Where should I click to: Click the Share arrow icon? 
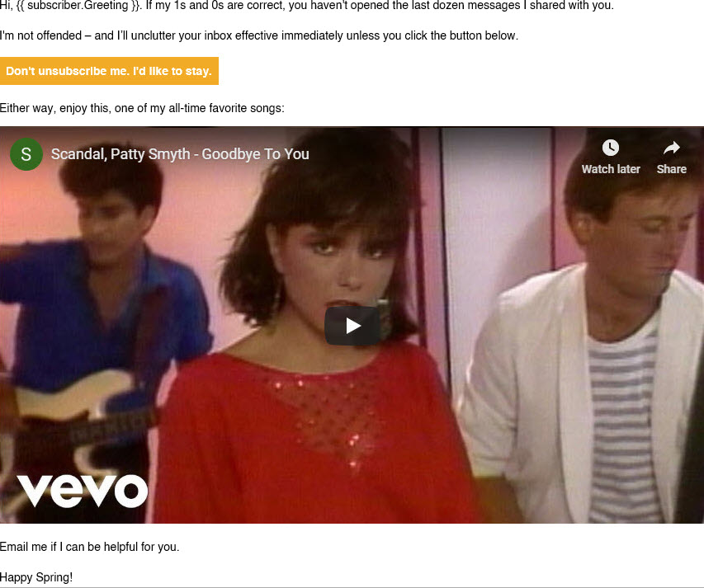click(x=672, y=148)
